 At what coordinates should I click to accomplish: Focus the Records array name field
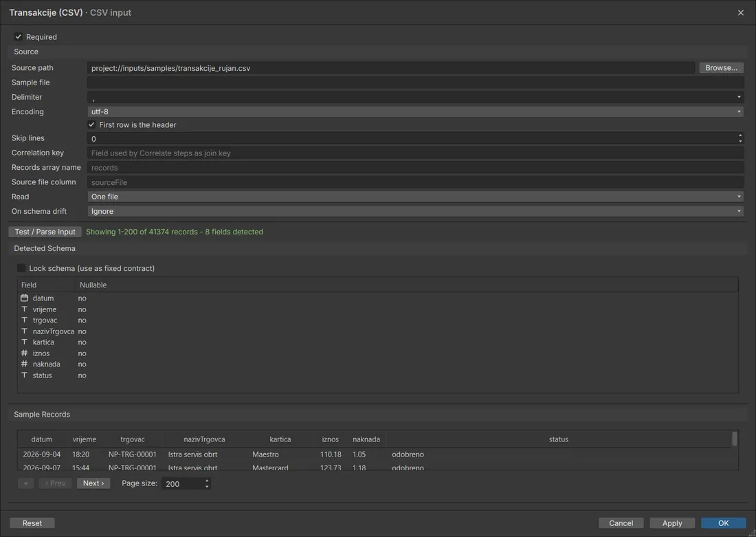click(x=415, y=167)
